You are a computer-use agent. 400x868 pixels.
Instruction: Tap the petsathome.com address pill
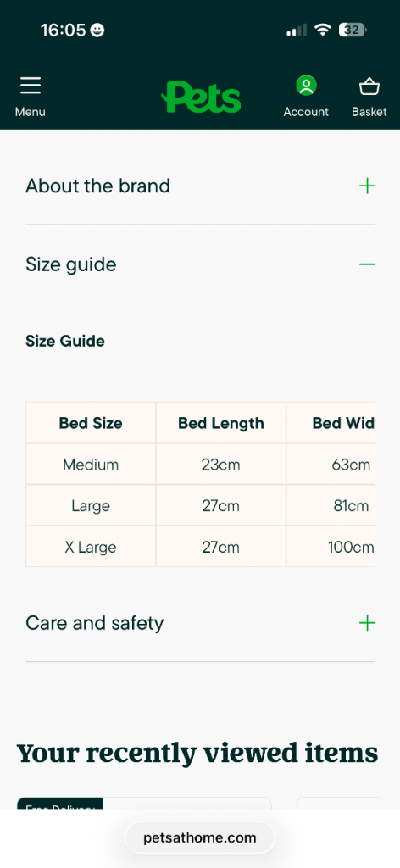pyautogui.click(x=200, y=837)
